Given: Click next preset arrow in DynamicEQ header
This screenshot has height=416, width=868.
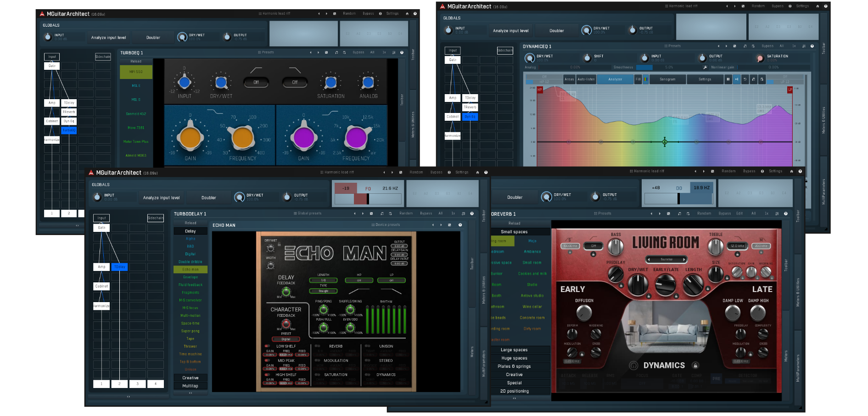Looking at the screenshot, I should coord(726,46).
